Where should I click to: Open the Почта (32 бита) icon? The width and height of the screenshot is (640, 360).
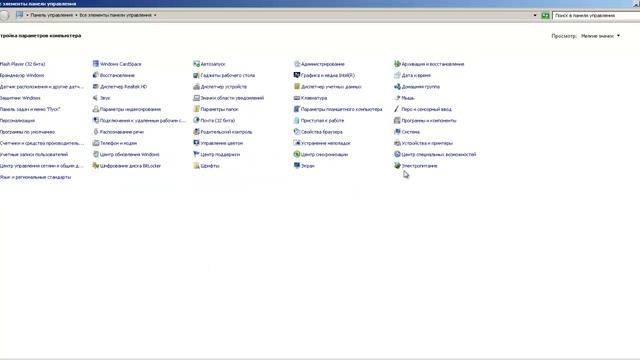pos(196,120)
